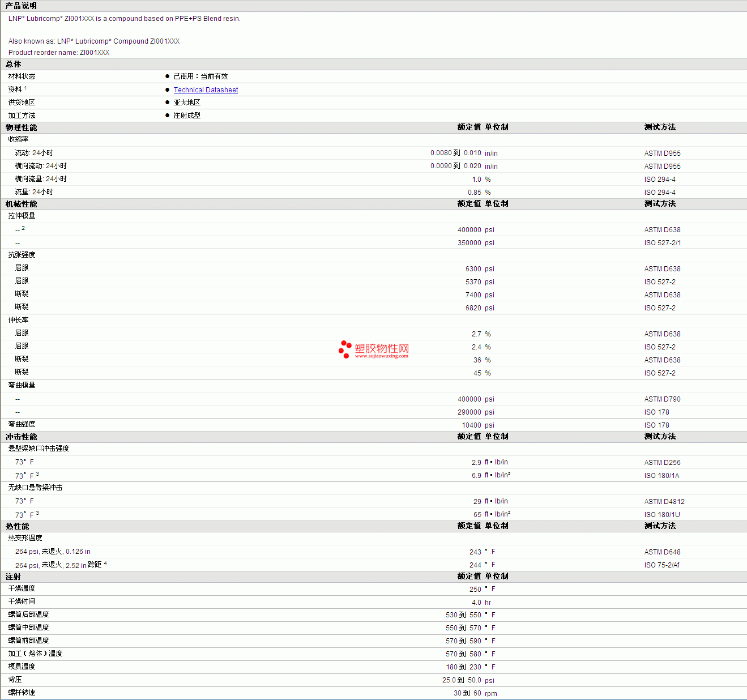The image size is (747, 700).
Task: Click the 'ASTM D648' test method
Action: 663,552
